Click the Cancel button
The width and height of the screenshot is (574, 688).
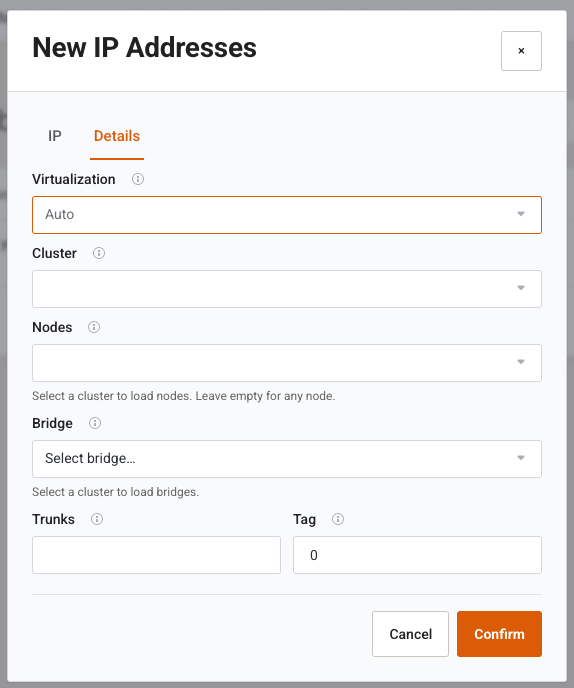pyautogui.click(x=410, y=634)
